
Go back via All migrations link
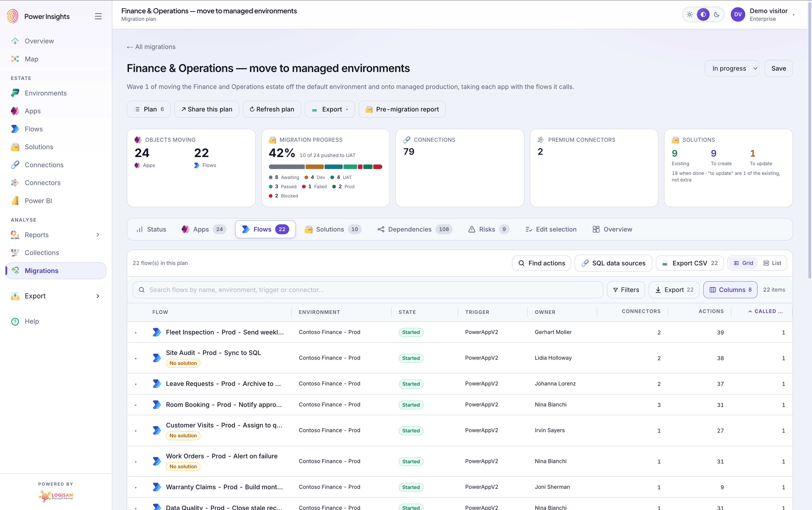tap(151, 47)
